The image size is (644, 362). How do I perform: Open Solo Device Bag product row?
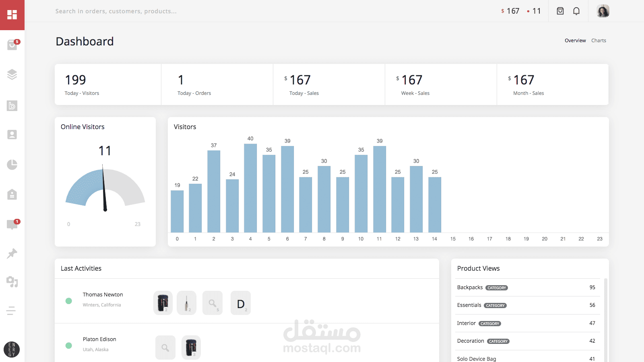pyautogui.click(x=527, y=357)
